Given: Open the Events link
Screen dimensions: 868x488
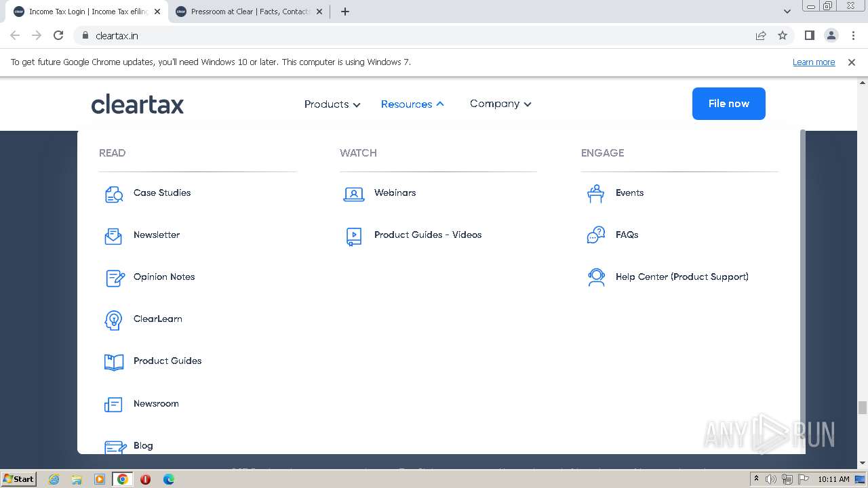Looking at the screenshot, I should 630,192.
